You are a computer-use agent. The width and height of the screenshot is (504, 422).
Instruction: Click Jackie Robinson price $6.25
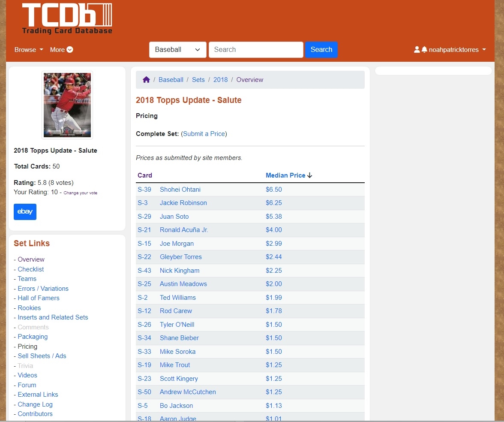(274, 203)
